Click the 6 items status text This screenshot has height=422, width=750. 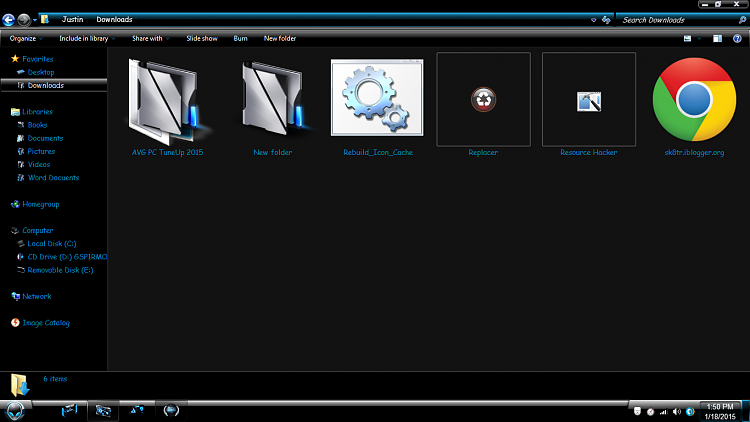point(55,379)
